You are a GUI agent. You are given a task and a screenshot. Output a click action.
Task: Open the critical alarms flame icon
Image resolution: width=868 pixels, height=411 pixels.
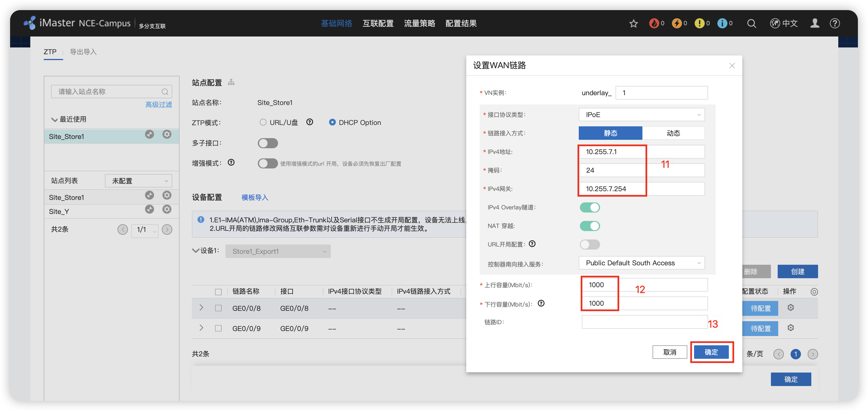tap(654, 23)
